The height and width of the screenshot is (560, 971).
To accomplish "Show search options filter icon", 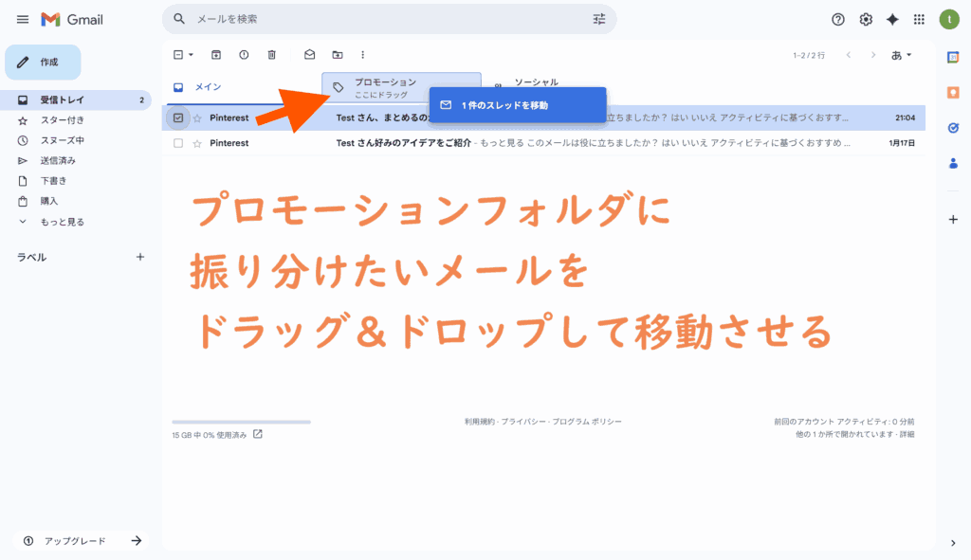I will click(598, 19).
